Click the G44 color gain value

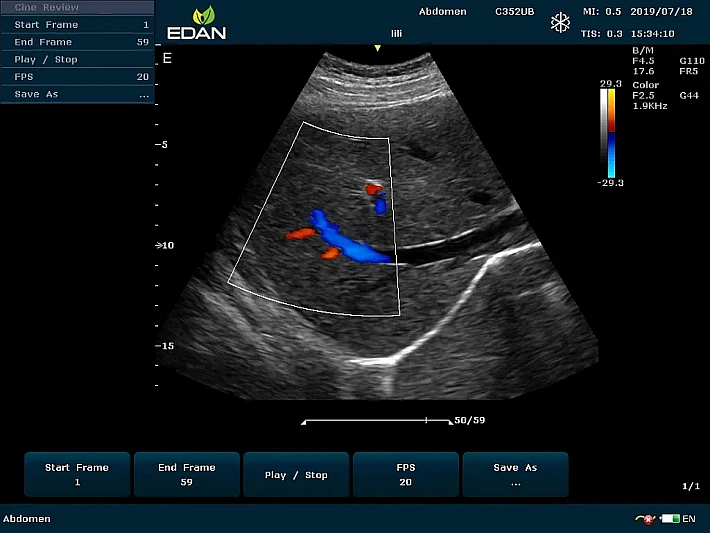(689, 96)
